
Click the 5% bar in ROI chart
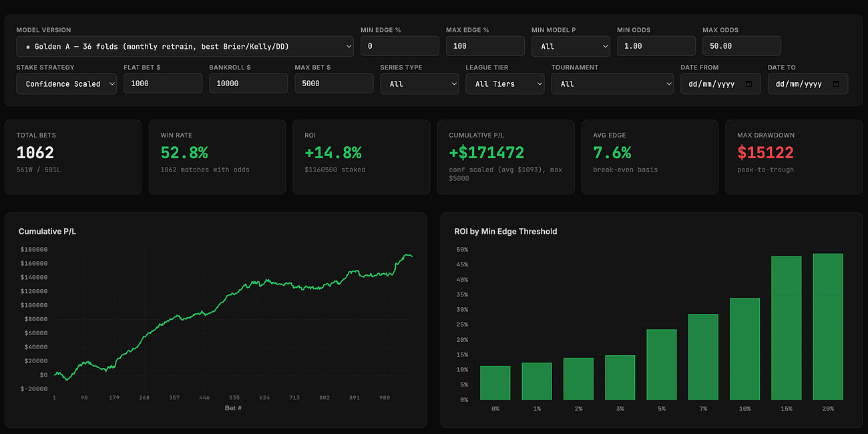click(x=662, y=365)
